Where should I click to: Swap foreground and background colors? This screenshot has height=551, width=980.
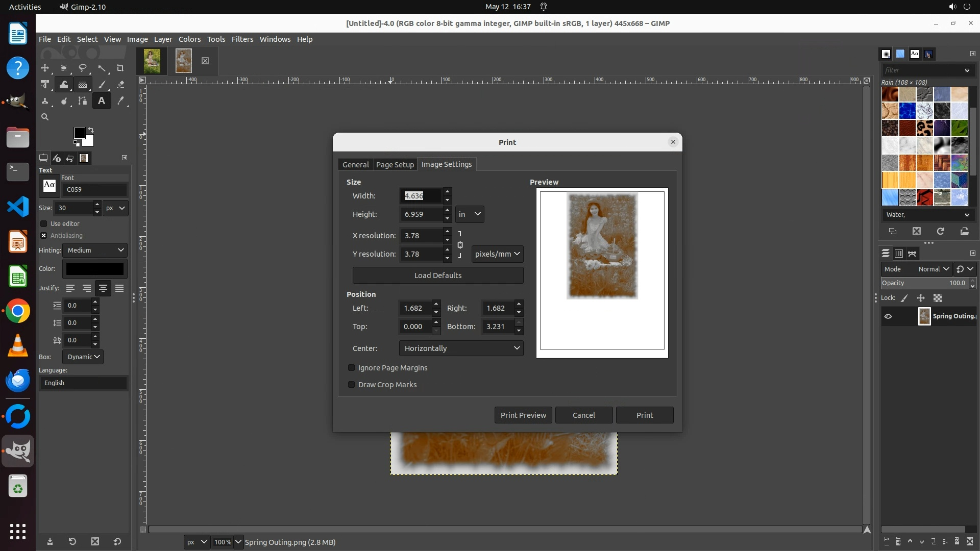(91, 130)
